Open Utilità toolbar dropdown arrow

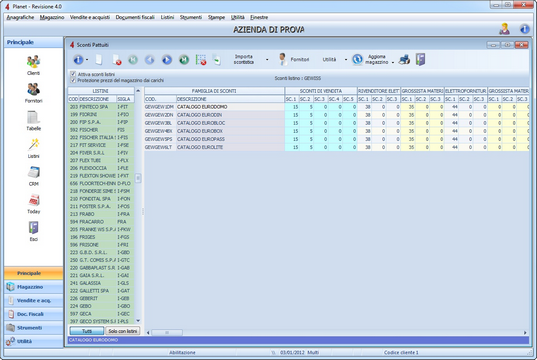[x=346, y=60]
